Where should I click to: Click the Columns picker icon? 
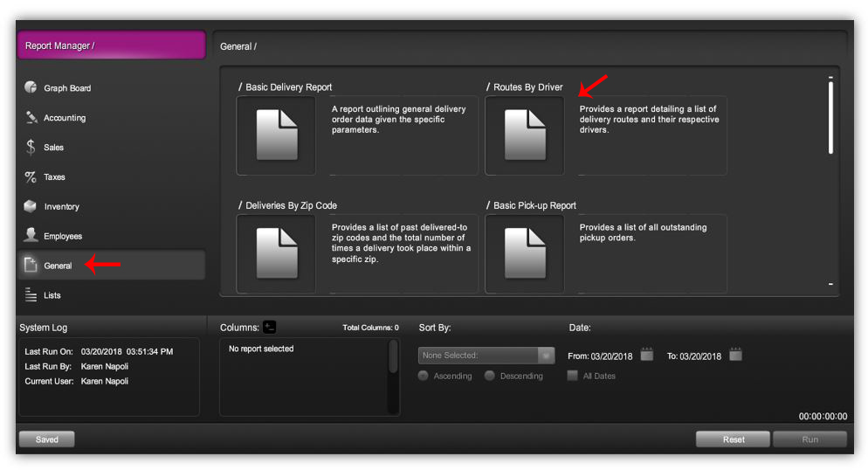[x=269, y=327]
